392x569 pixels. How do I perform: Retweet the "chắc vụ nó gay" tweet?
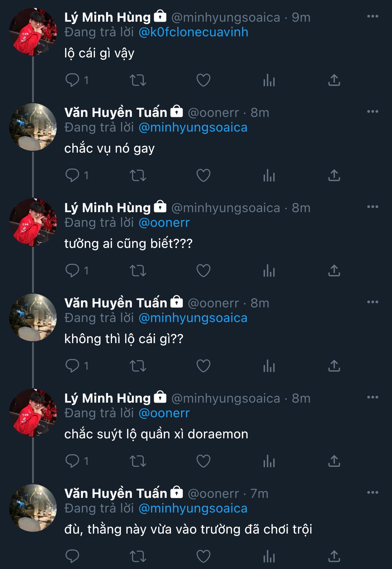pyautogui.click(x=138, y=176)
